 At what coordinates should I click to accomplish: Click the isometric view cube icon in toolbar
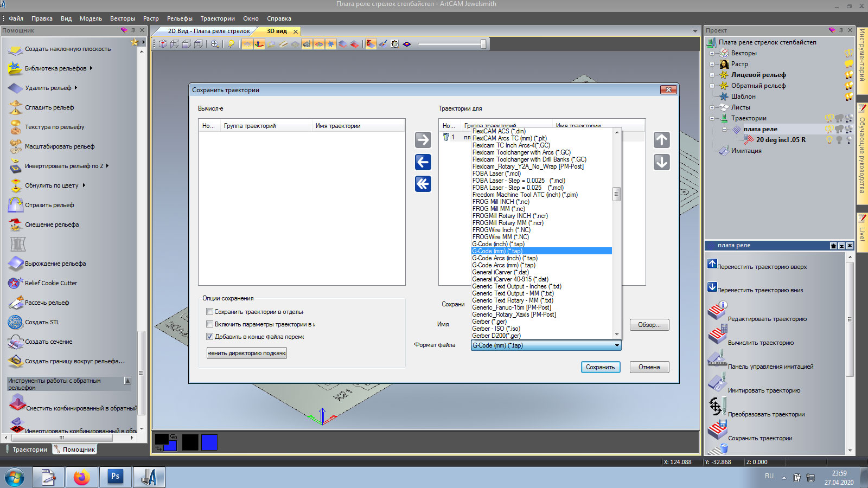point(163,44)
